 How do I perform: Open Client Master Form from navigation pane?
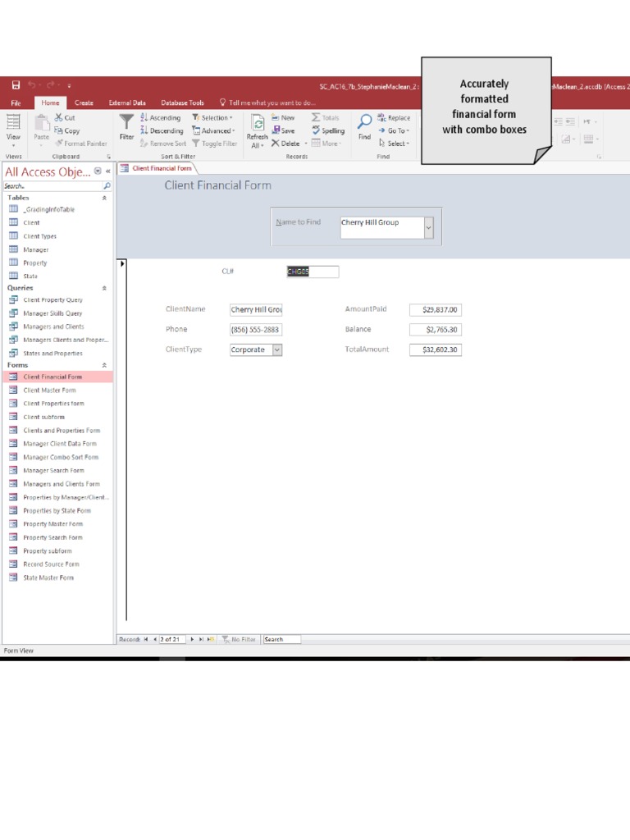[49, 390]
